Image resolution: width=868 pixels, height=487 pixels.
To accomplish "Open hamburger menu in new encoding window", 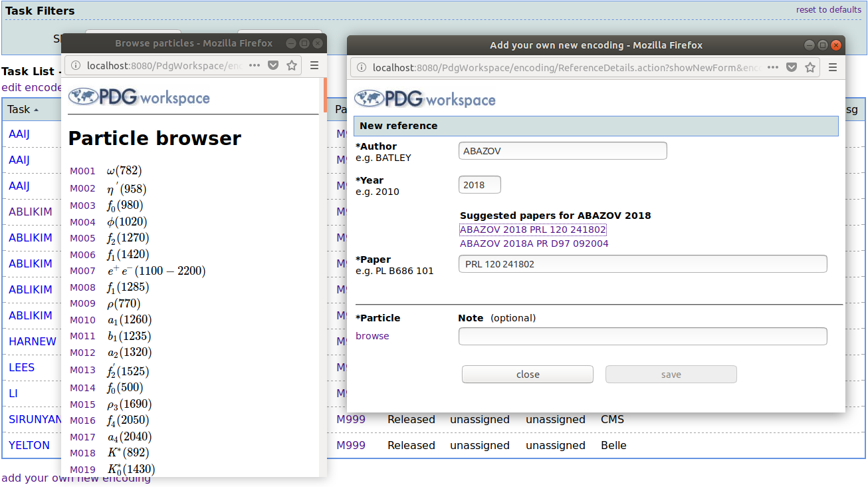I will click(x=833, y=67).
